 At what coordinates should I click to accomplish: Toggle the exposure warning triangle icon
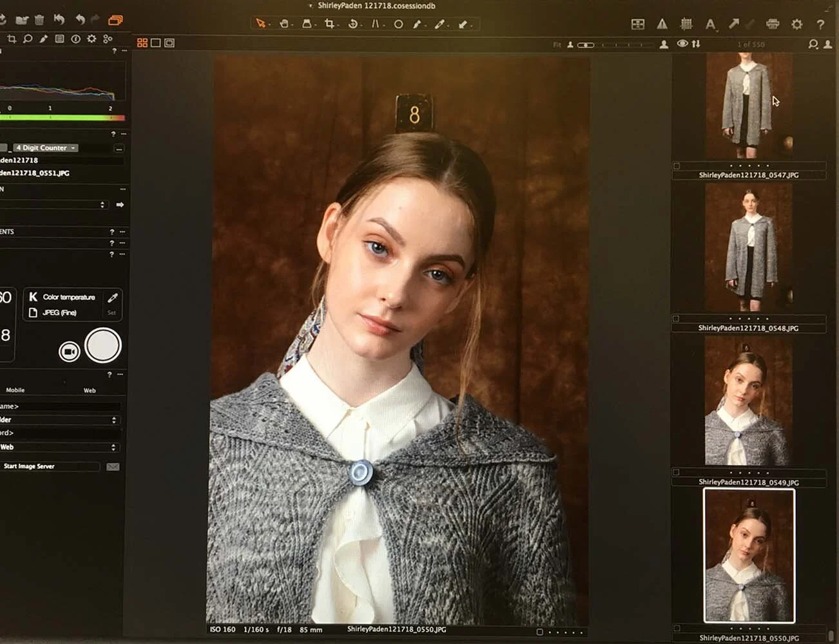[662, 24]
